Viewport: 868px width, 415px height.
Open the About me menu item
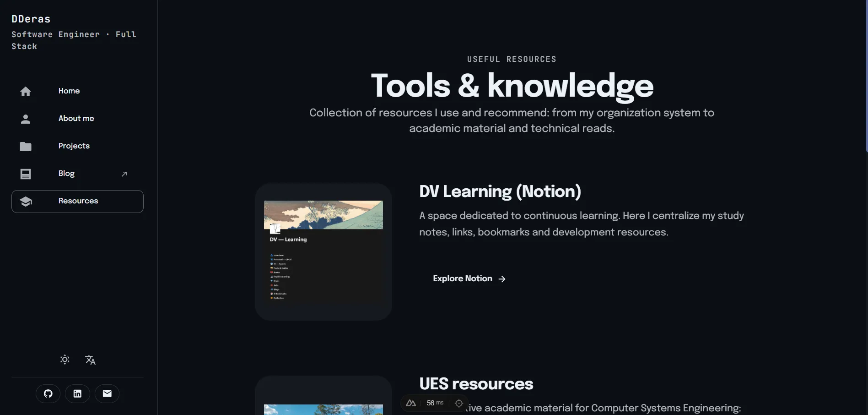point(77,119)
